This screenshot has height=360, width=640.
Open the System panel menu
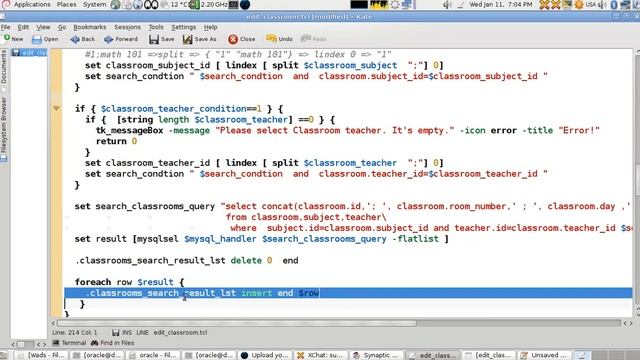pyautogui.click(x=94, y=4)
